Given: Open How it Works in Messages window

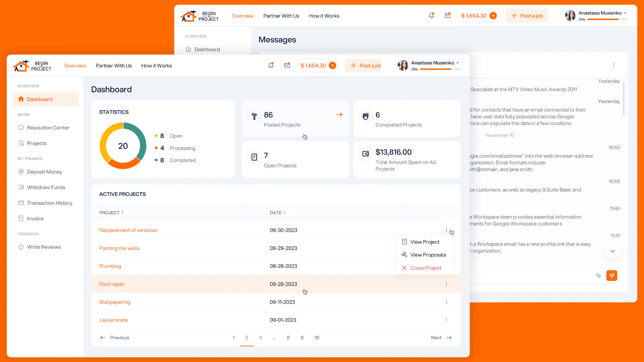Looking at the screenshot, I should click(x=324, y=16).
